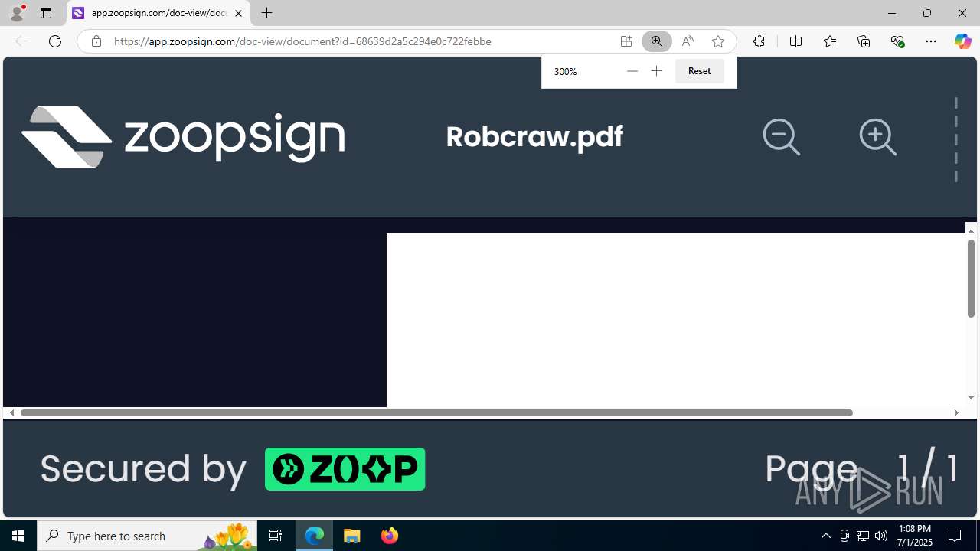
Task: Click the horizontal scrollbar thumb
Action: coord(436,412)
